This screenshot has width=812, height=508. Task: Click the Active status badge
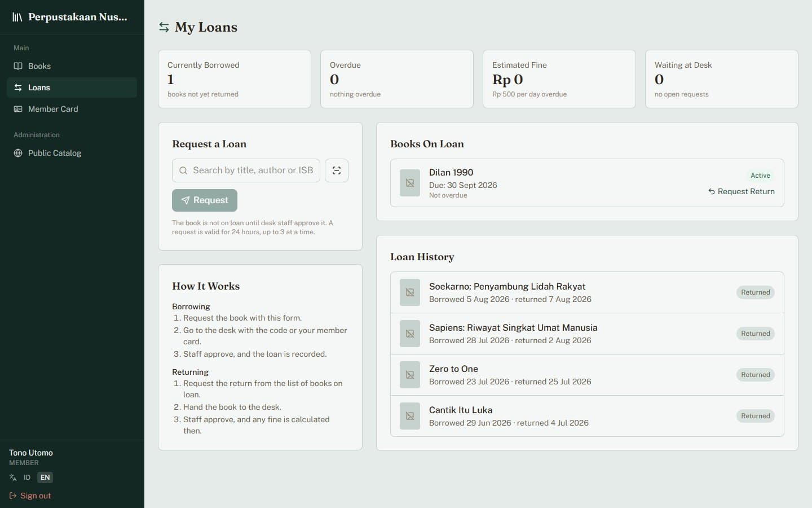click(x=760, y=176)
